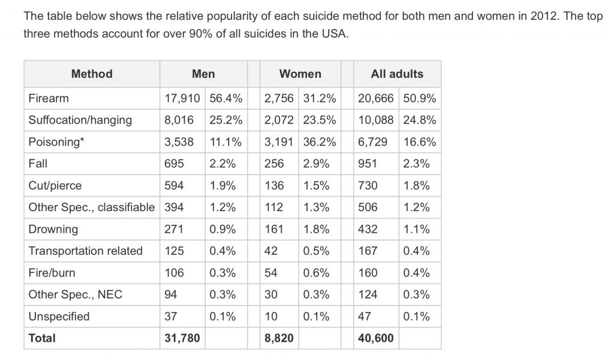Click the all adults total 40,600
Viewport: 614px width, 364px height.
(x=375, y=338)
